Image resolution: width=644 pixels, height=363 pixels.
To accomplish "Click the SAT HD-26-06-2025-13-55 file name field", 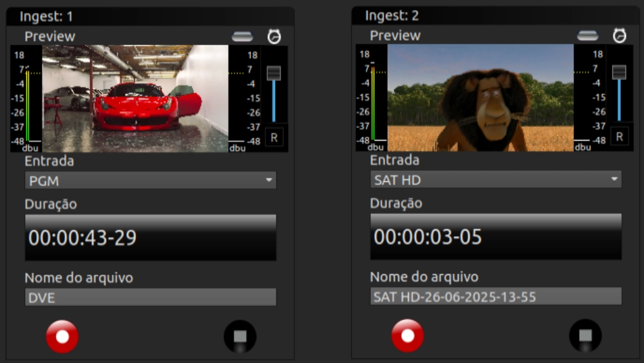I will click(x=496, y=297).
